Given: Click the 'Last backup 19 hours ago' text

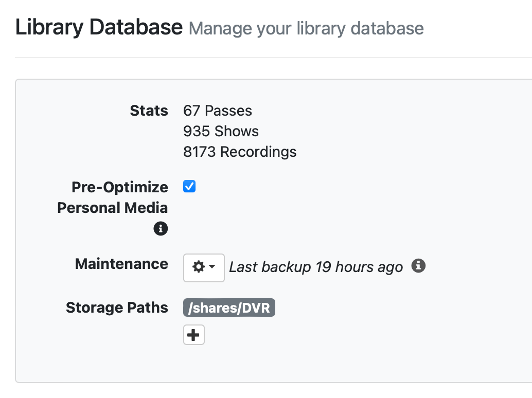Looking at the screenshot, I should tap(315, 267).
